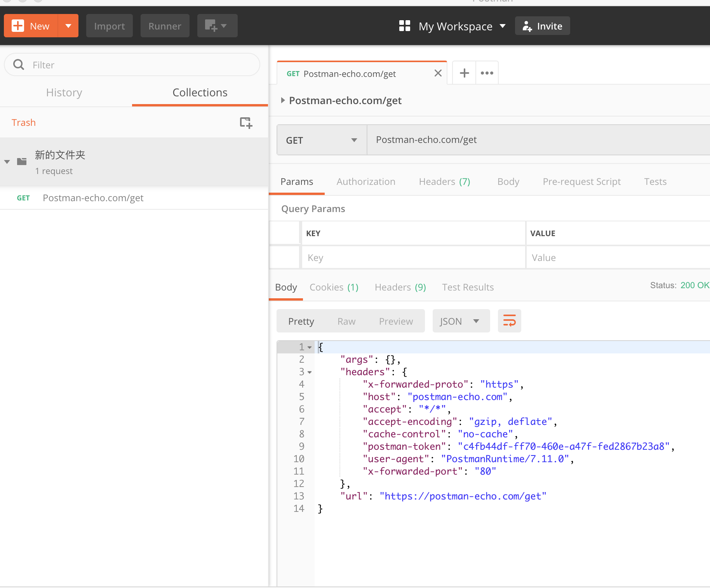The image size is (710, 588).
Task: Select the response Body tab
Action: 286,287
